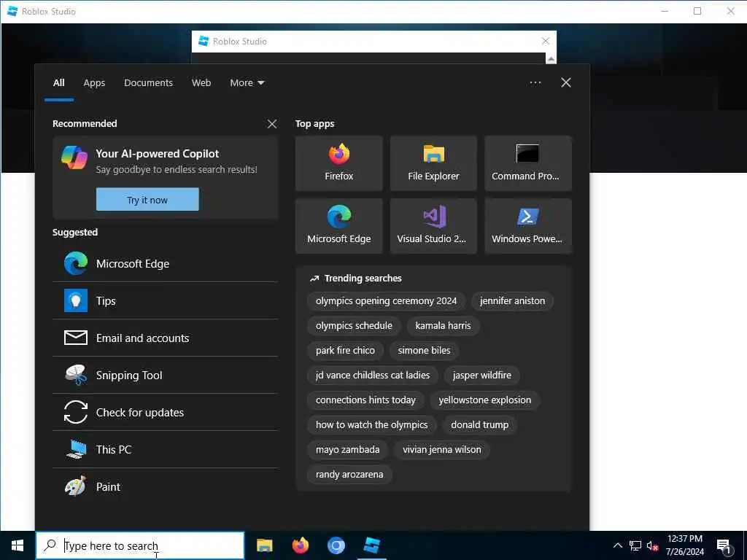The height and width of the screenshot is (560, 747).
Task: Open This PC from Suggested list
Action: (165, 449)
